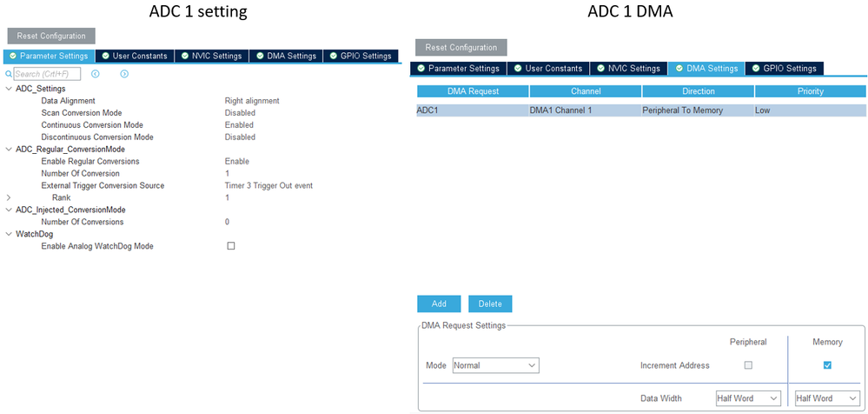Enable Analog WatchDog Mode checkbox
This screenshot has width=868, height=414.
(x=231, y=246)
